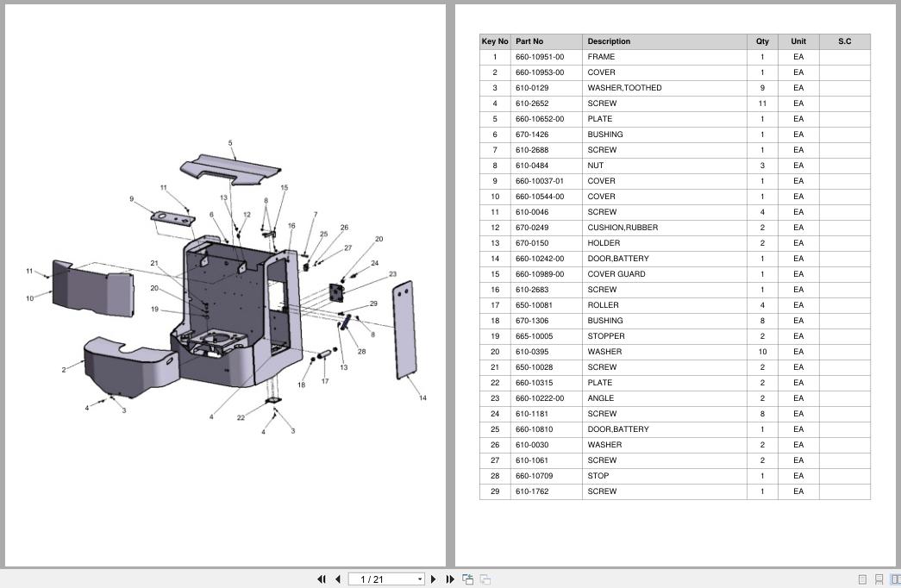
Task: Switch to single page view
Action: [x=862, y=579]
